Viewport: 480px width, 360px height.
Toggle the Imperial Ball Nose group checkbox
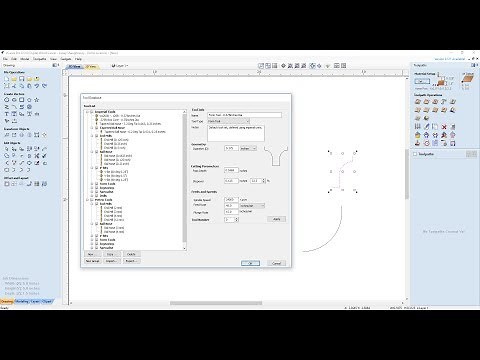tap(96, 152)
